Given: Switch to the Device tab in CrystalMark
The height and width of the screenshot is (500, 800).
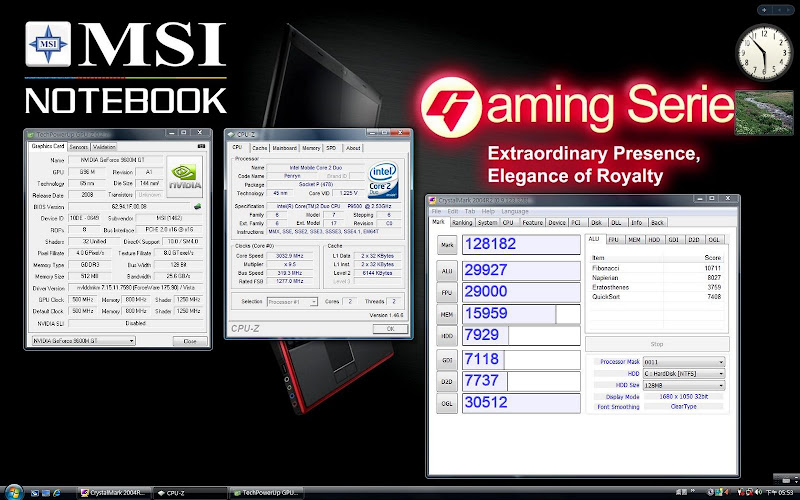Looking at the screenshot, I should [557, 222].
